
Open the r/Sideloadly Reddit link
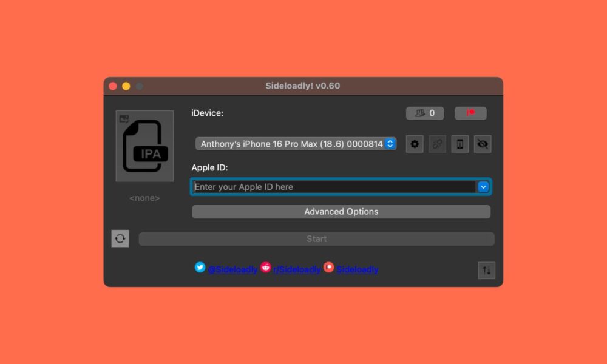pyautogui.click(x=297, y=270)
